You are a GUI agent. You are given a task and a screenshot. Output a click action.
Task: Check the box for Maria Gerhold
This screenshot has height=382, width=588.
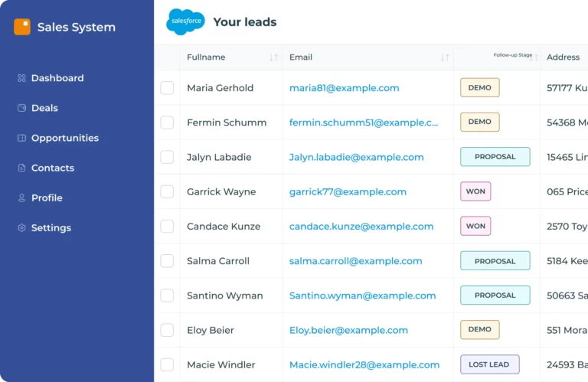(x=167, y=88)
